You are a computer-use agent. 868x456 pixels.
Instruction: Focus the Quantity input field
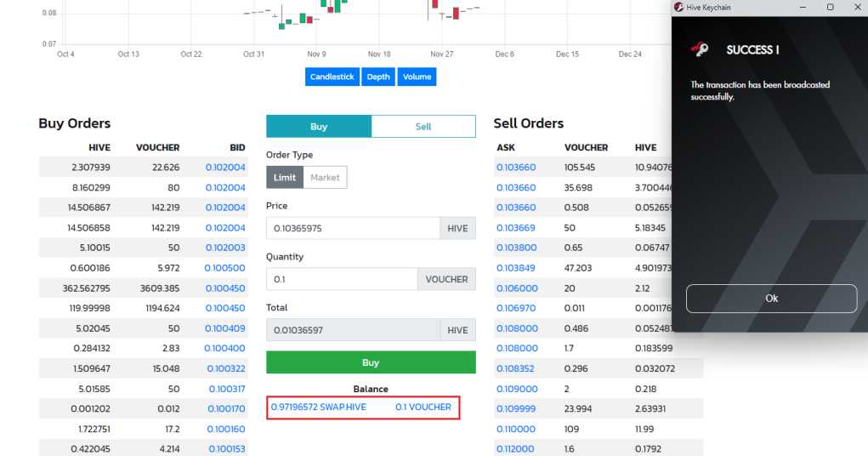(x=342, y=279)
